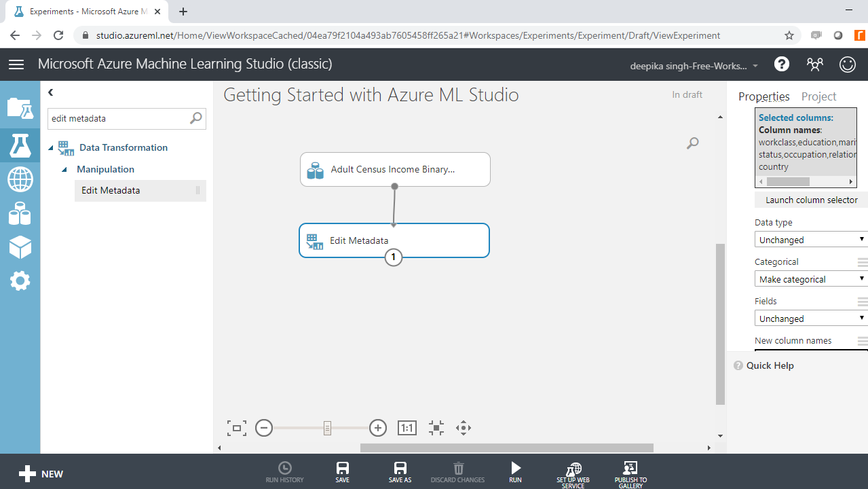Screen dimensions: 868x489
Task: Click Set Up Web Service
Action: (573, 475)
